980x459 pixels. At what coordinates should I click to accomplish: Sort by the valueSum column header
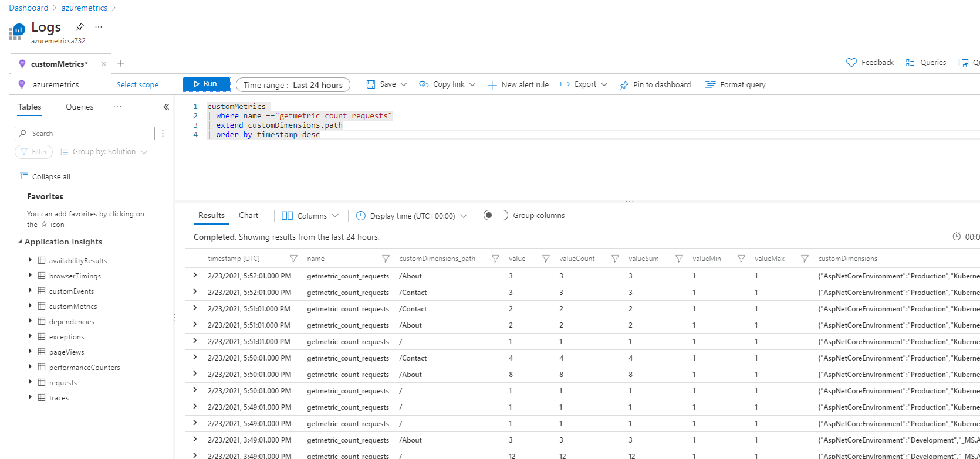pos(643,259)
